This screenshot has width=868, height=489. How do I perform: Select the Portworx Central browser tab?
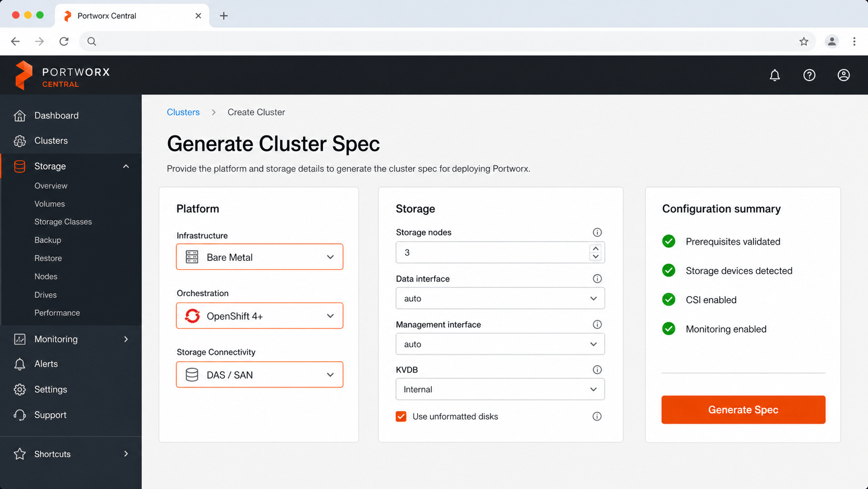(132, 16)
